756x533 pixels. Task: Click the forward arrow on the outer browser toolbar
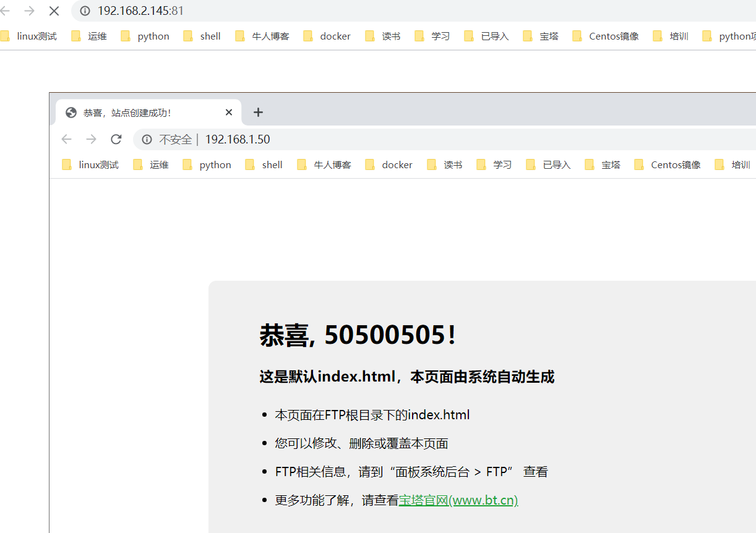pyautogui.click(x=29, y=11)
